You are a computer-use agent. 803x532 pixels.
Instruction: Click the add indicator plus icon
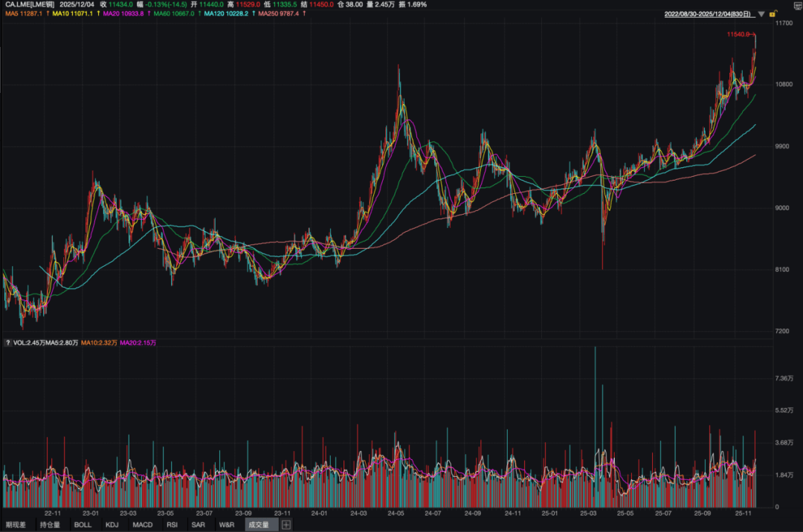coord(286,525)
